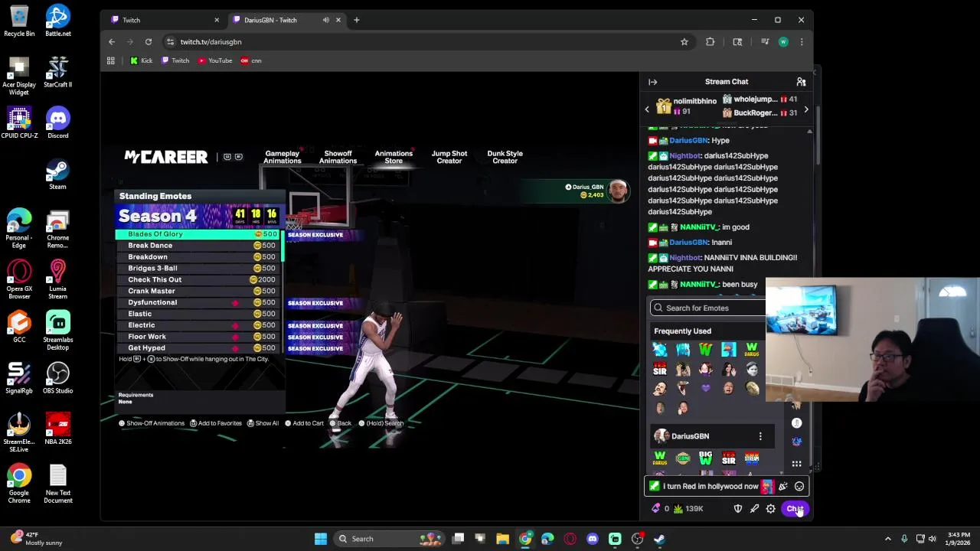Click Gameplay Animations tab in stream
This screenshot has height=551, width=980.
tap(283, 157)
